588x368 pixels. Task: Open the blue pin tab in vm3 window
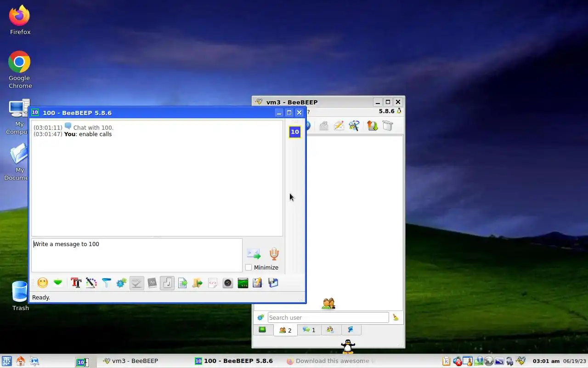(351, 330)
